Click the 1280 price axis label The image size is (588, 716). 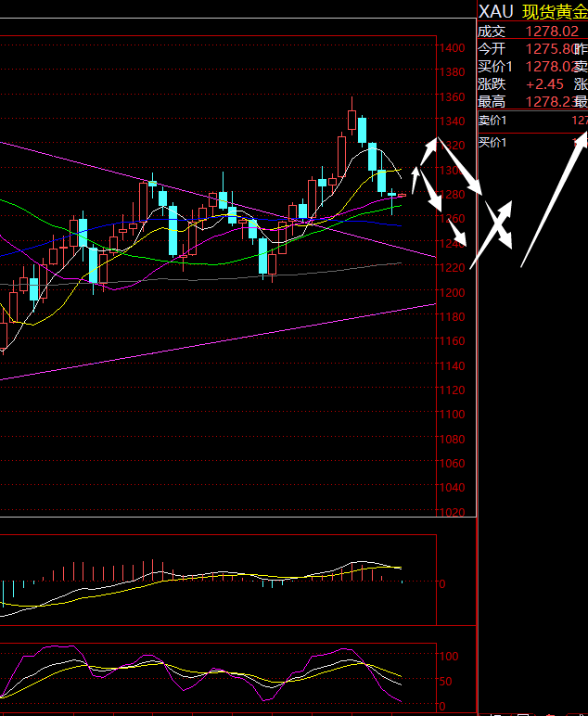point(452,194)
